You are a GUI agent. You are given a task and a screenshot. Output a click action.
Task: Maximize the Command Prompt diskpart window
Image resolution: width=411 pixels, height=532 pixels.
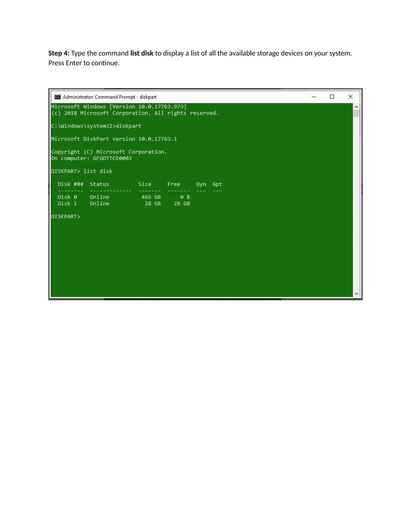[332, 97]
